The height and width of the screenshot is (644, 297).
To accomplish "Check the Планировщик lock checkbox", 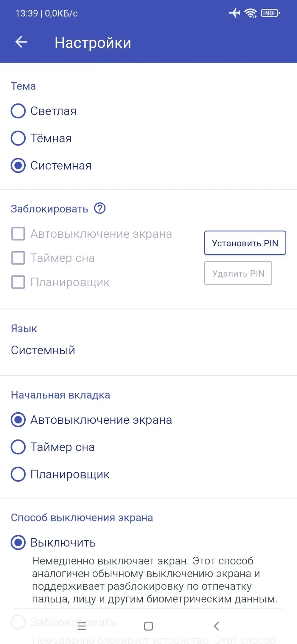I will click(x=18, y=282).
